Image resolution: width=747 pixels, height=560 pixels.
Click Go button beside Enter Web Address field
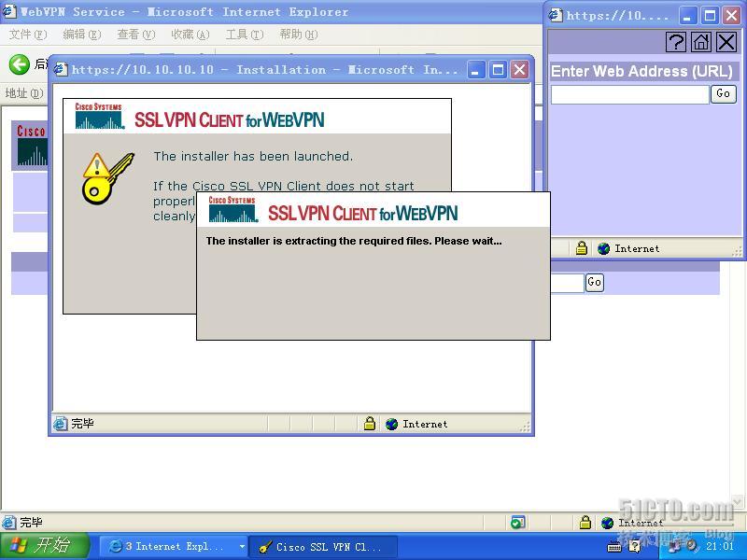coord(723,94)
